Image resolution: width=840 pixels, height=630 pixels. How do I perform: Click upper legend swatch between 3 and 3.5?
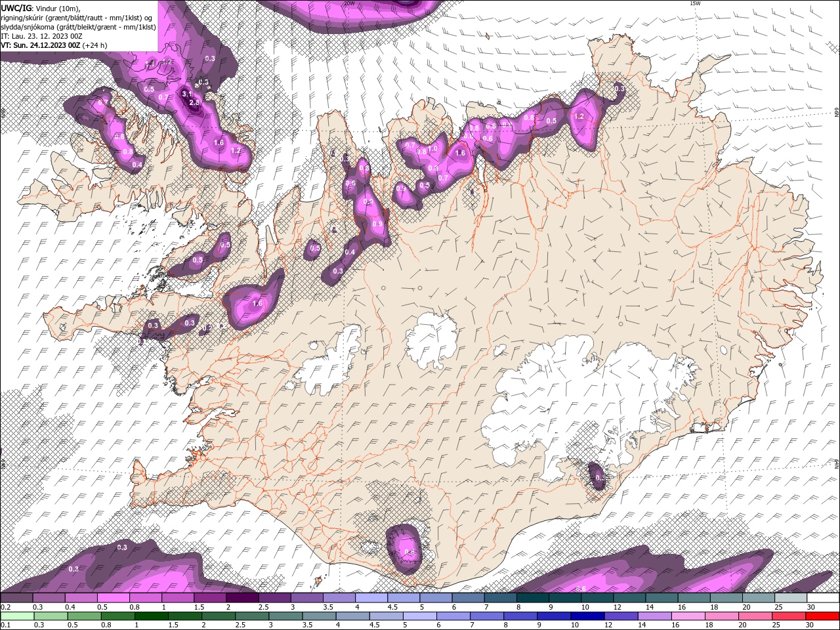tap(306, 598)
